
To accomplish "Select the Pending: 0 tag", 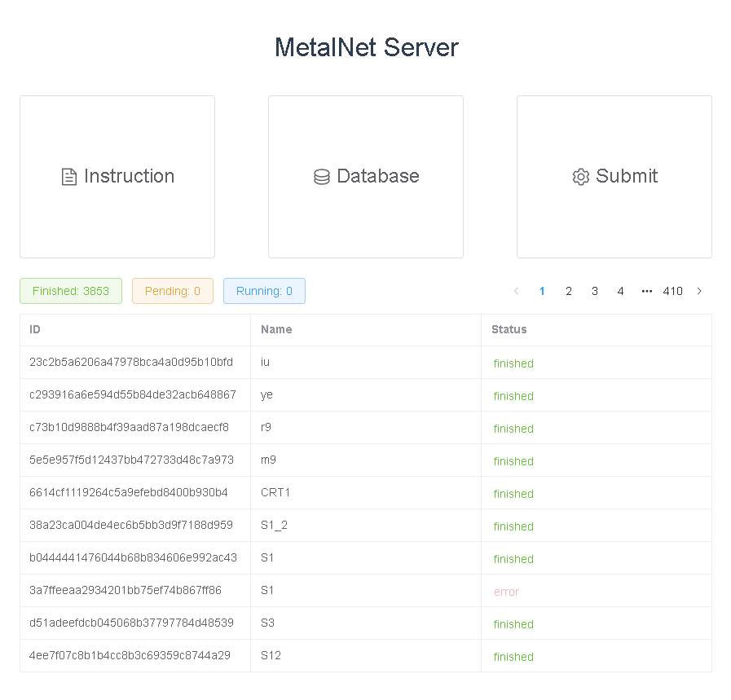I will [x=173, y=291].
